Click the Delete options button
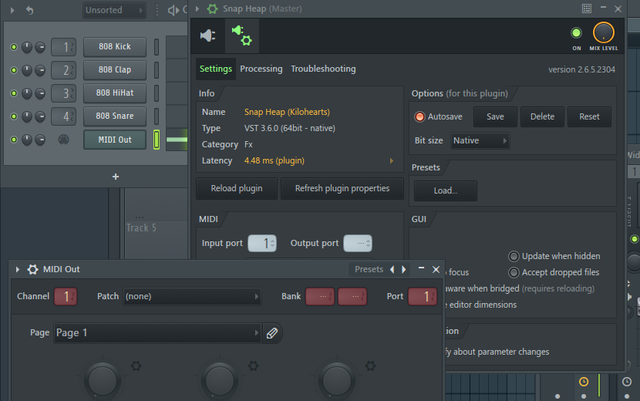Image resolution: width=640 pixels, height=401 pixels. point(542,117)
